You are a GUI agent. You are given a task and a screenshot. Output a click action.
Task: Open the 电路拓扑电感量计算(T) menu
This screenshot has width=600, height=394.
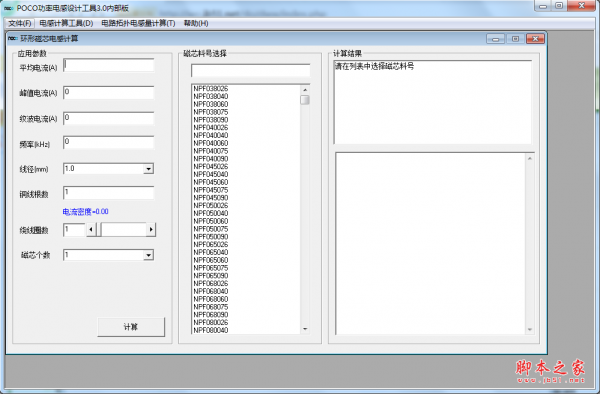click(x=138, y=23)
